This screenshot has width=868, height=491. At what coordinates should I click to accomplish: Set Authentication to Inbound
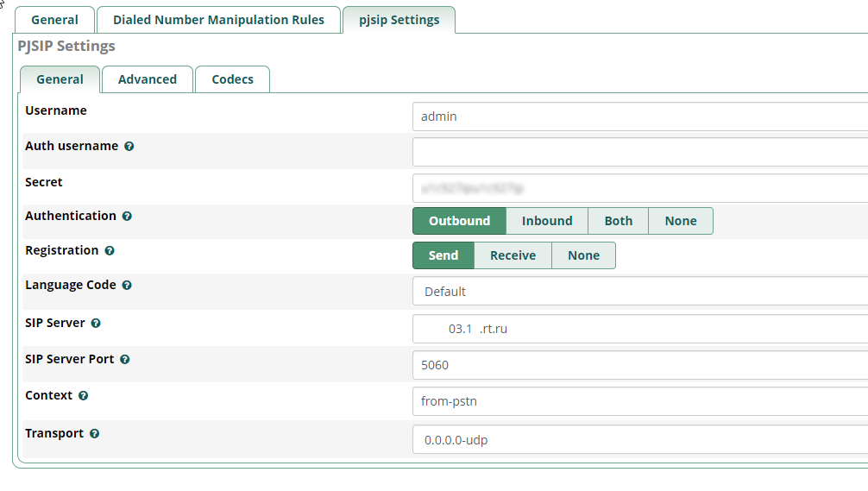pos(547,221)
